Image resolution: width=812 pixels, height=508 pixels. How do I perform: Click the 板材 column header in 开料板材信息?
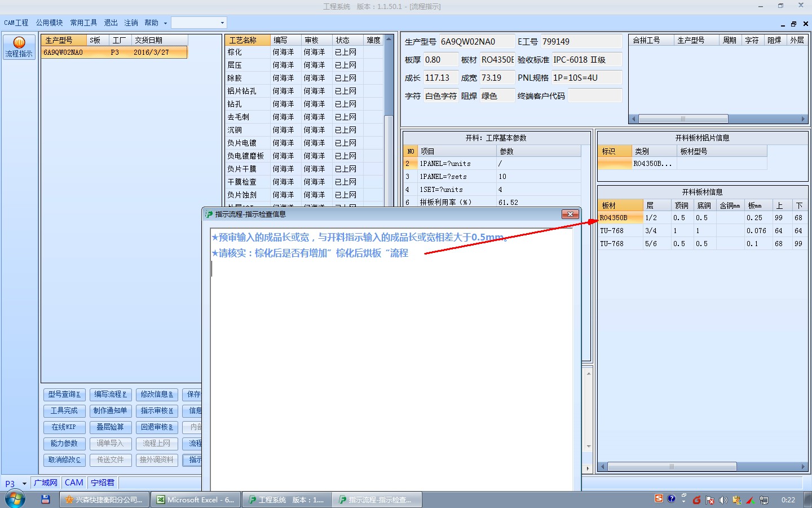[x=620, y=205]
